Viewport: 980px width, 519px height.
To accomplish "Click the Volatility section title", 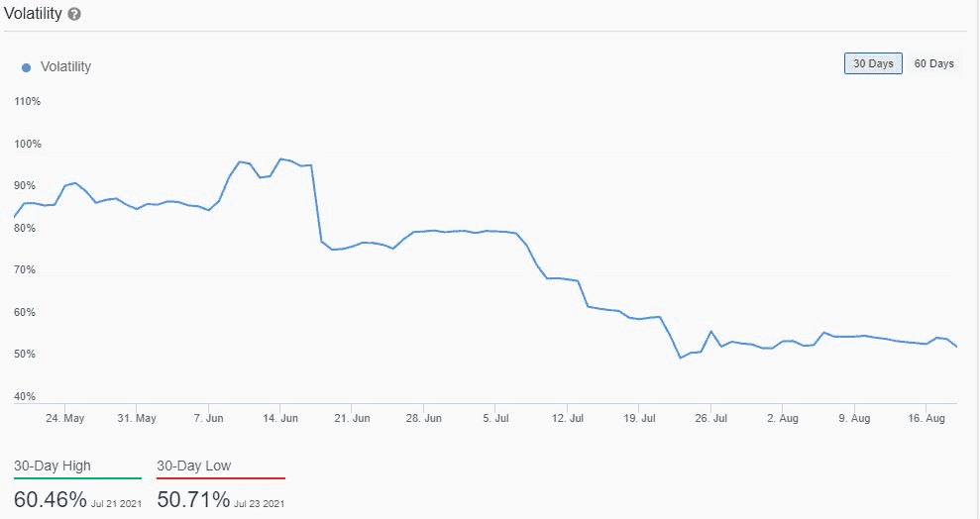I will click(34, 15).
